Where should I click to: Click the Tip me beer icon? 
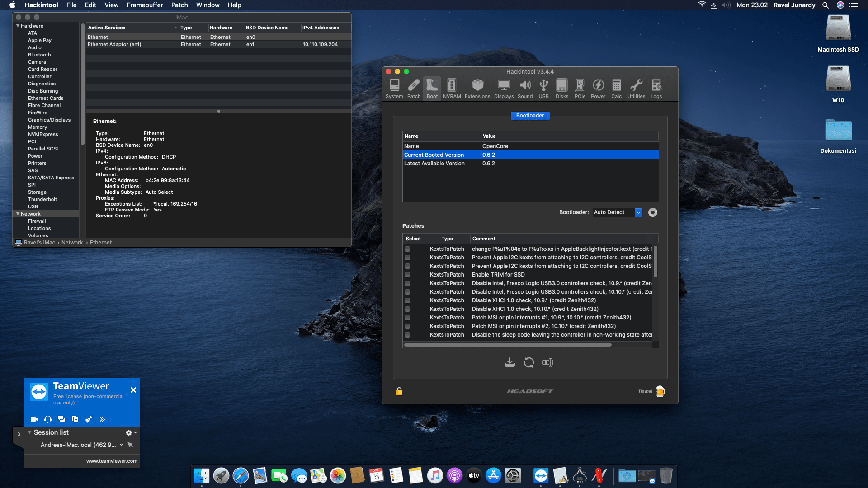pyautogui.click(x=660, y=391)
